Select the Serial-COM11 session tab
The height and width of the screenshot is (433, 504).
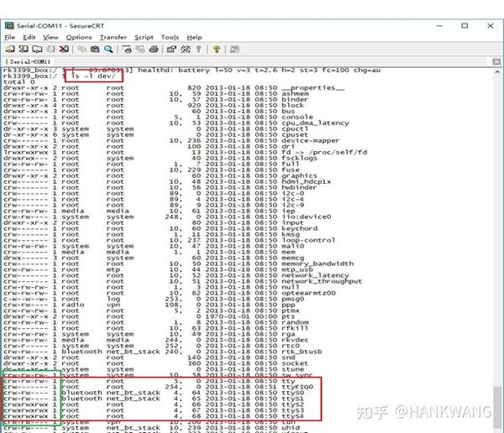pyautogui.click(x=29, y=61)
